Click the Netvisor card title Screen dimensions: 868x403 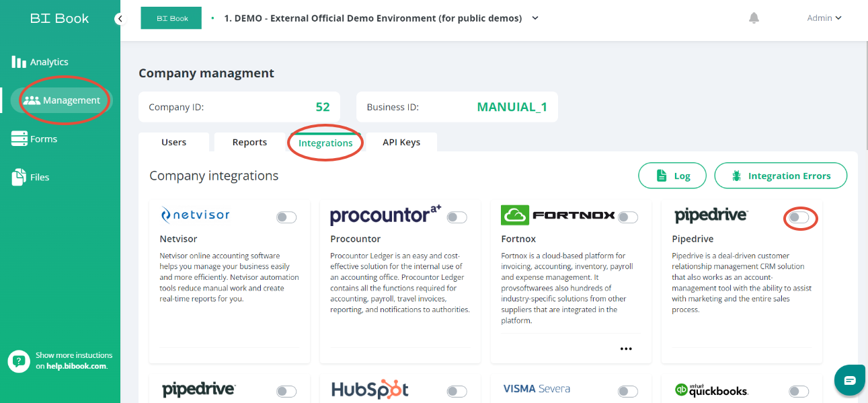click(178, 239)
